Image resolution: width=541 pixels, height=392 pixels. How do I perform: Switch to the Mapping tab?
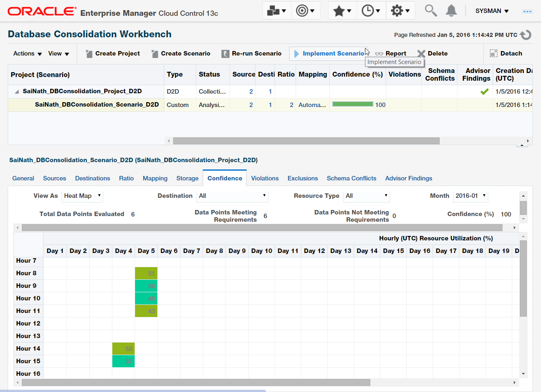[155, 178]
